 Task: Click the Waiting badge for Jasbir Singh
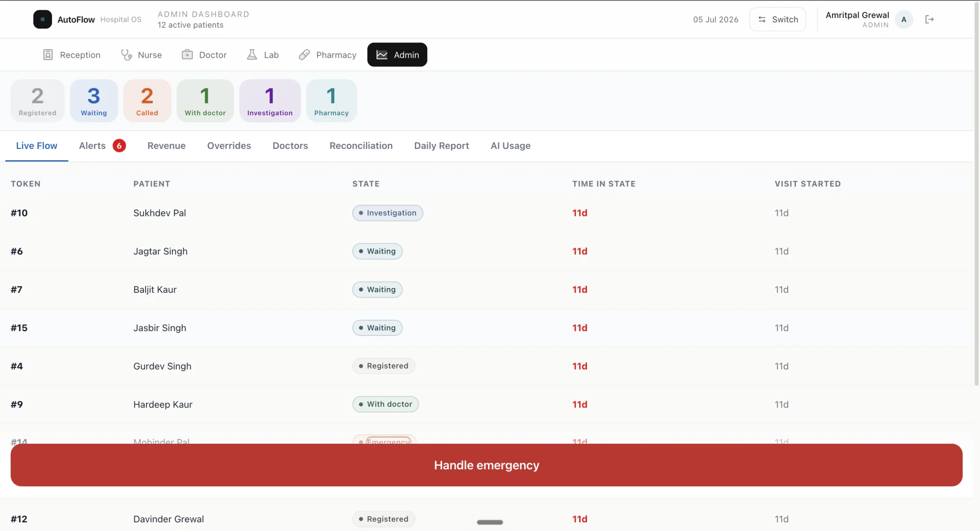[x=377, y=327]
